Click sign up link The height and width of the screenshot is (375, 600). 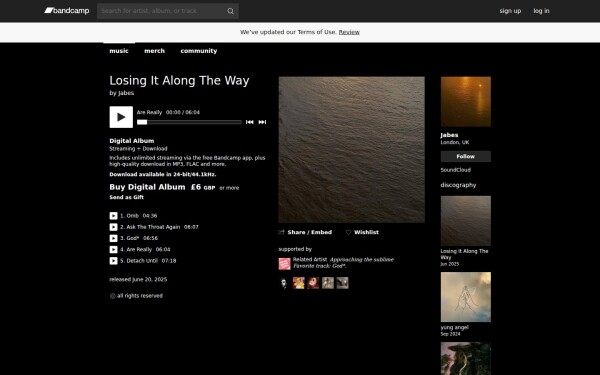point(510,11)
